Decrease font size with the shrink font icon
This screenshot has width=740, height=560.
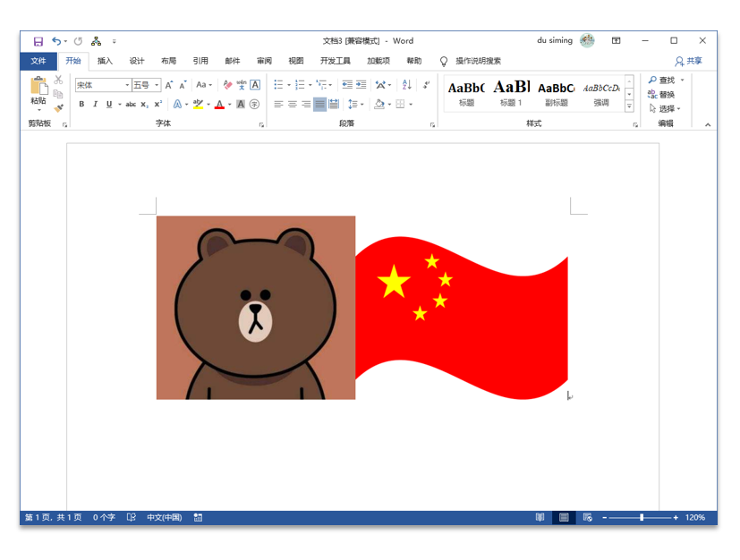click(183, 85)
